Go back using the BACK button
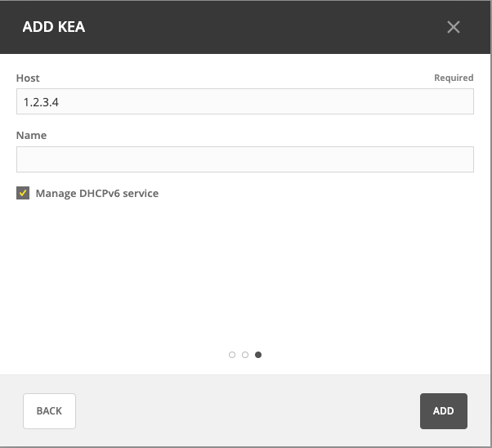 [x=49, y=411]
